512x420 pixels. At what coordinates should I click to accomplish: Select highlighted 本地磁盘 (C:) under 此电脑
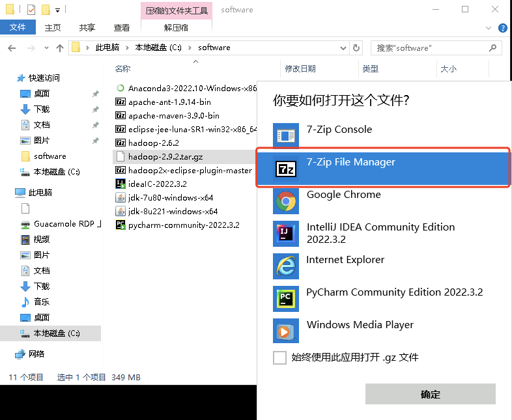click(51, 333)
